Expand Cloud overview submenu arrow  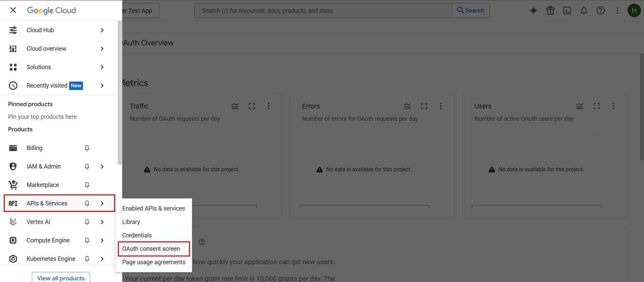[x=102, y=49]
